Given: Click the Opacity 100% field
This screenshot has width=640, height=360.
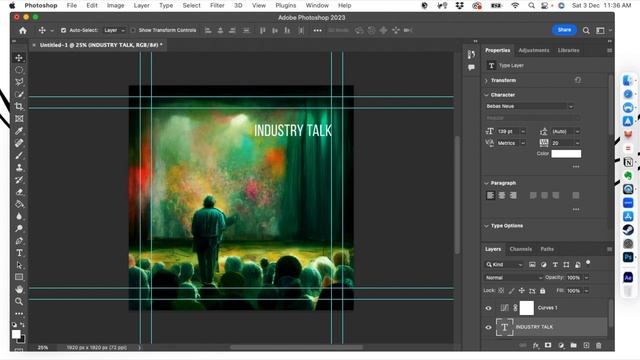Looking at the screenshot, I should click(x=573, y=278).
